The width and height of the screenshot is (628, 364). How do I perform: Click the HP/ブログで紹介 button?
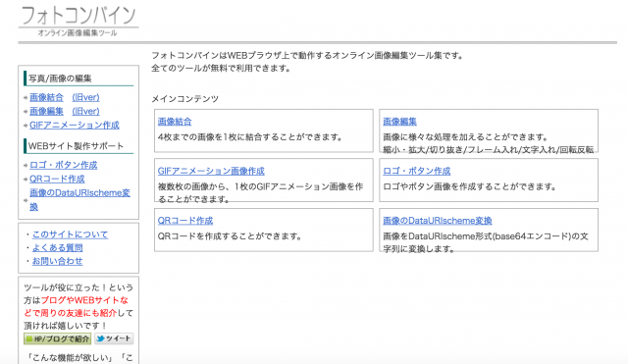(58, 338)
